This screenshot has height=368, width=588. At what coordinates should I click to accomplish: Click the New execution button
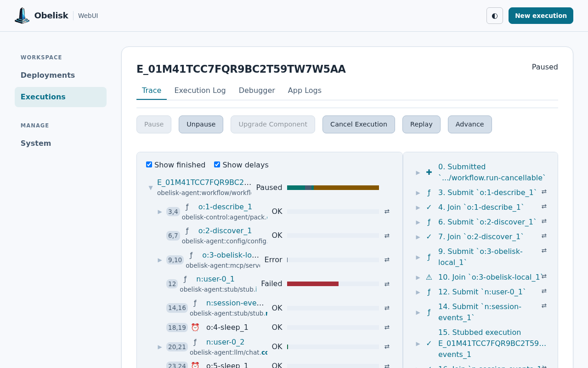point(541,16)
